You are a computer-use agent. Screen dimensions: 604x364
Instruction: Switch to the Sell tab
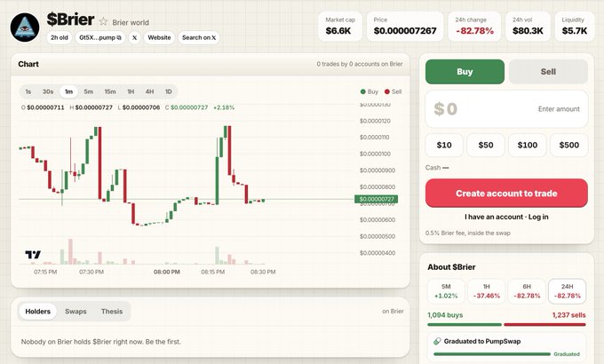548,72
